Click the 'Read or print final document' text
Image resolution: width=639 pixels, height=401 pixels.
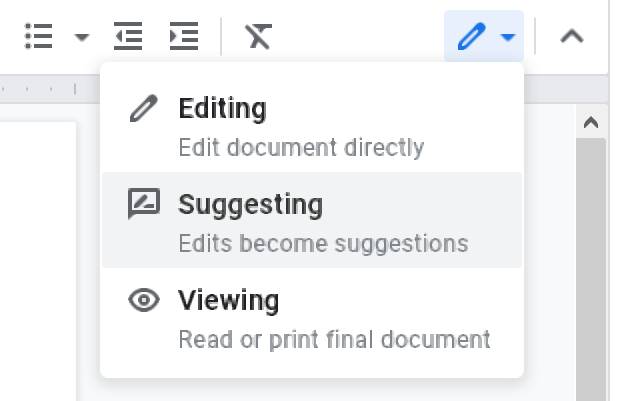tap(334, 339)
